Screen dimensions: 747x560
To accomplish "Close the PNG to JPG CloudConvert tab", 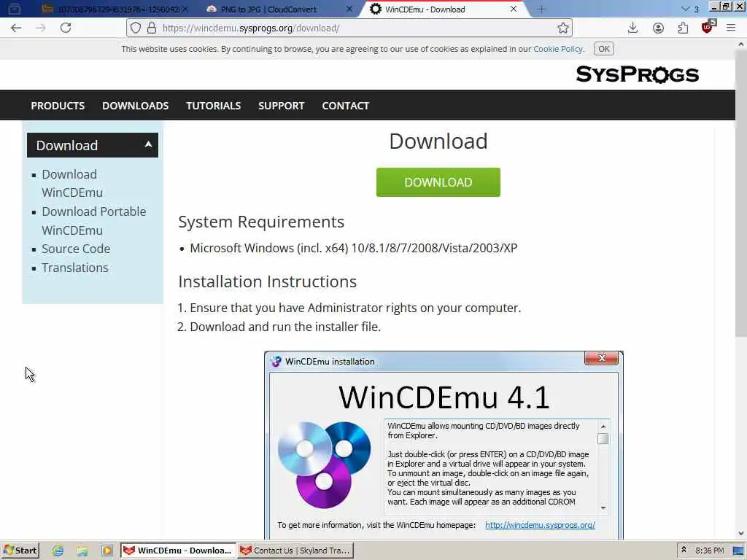I will (x=349, y=9).
